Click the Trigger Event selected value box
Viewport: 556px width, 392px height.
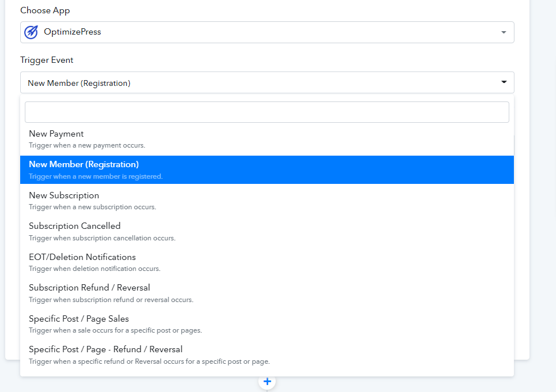pos(267,82)
